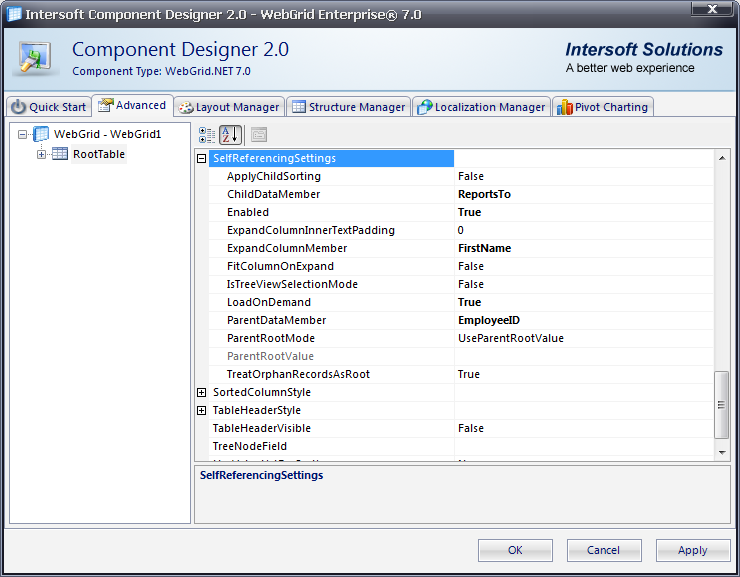
Task: Select the TreeNodeField property row
Action: tap(461, 446)
